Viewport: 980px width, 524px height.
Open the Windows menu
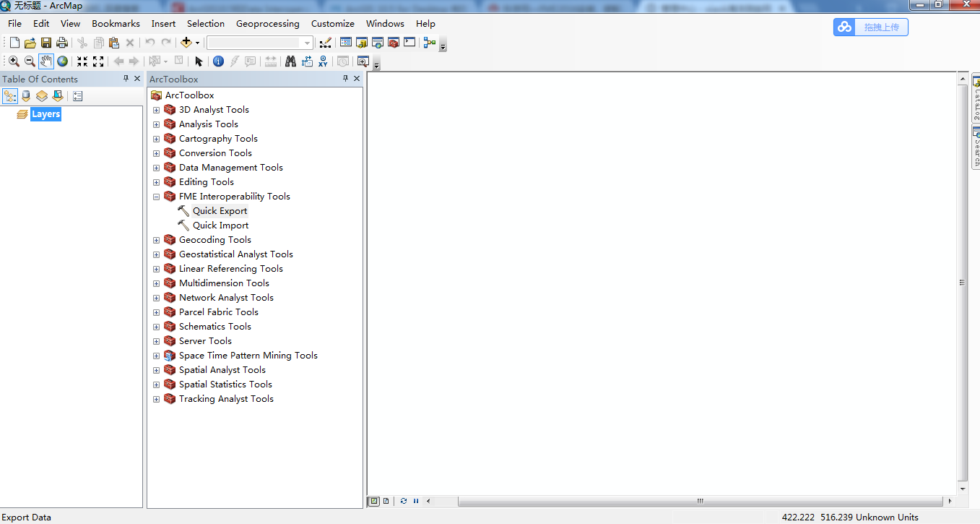[385, 24]
